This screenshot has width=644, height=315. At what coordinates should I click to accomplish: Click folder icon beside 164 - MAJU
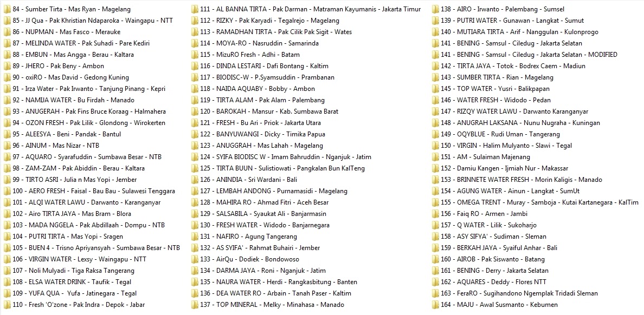click(435, 304)
